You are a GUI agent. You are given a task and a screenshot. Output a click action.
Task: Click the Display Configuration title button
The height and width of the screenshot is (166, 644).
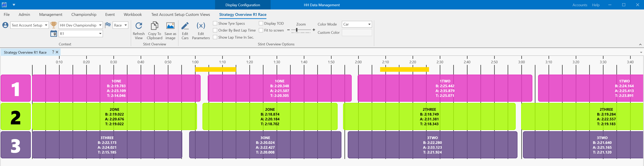[x=243, y=5]
